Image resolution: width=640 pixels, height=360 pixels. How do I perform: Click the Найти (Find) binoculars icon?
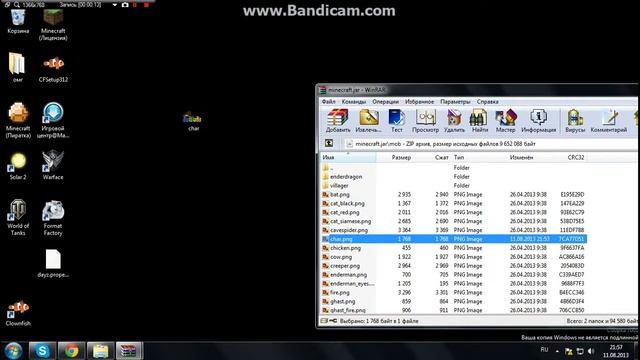click(x=480, y=121)
